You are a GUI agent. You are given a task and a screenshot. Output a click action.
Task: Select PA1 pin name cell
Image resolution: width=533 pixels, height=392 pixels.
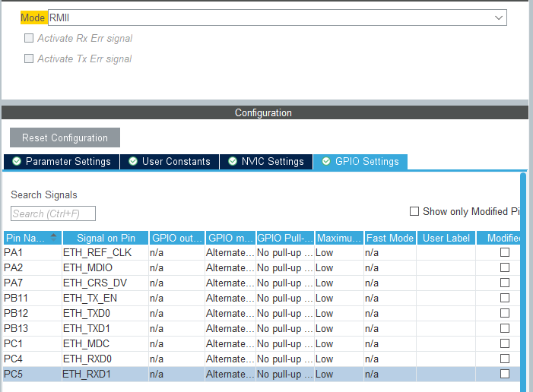32,252
